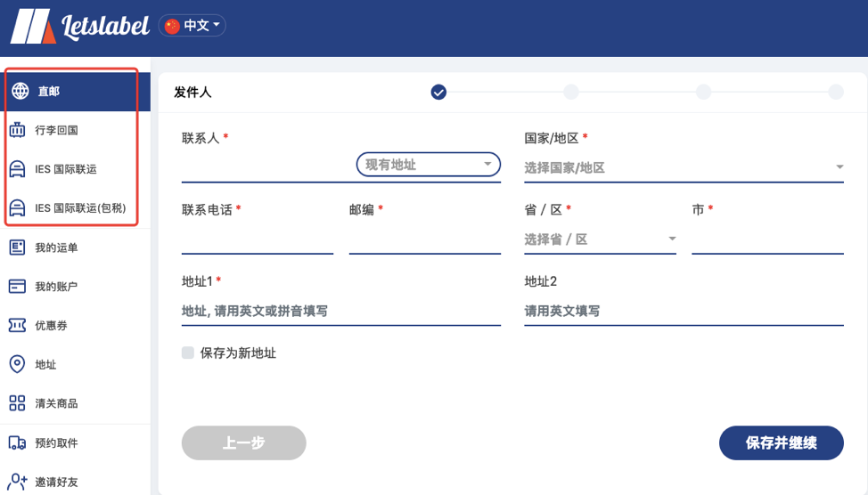The image size is (868, 495).
Task: Click the 邀请好友 add-person icon
Action: click(x=17, y=481)
